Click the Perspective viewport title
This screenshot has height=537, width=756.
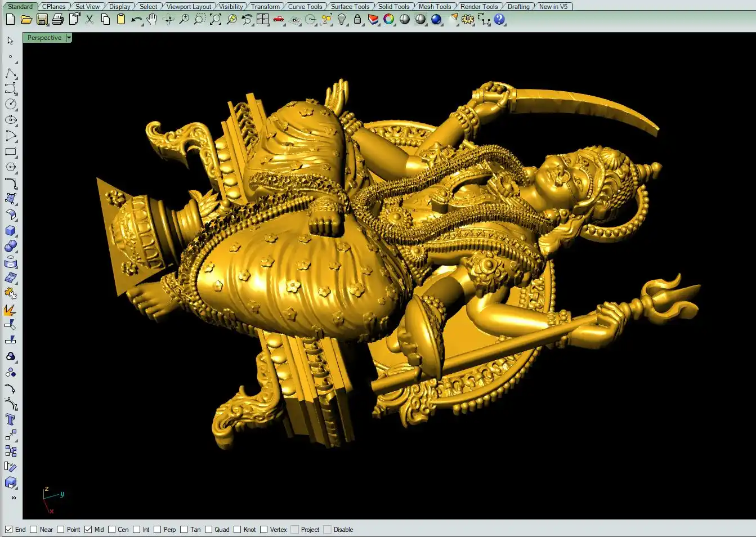tap(44, 38)
